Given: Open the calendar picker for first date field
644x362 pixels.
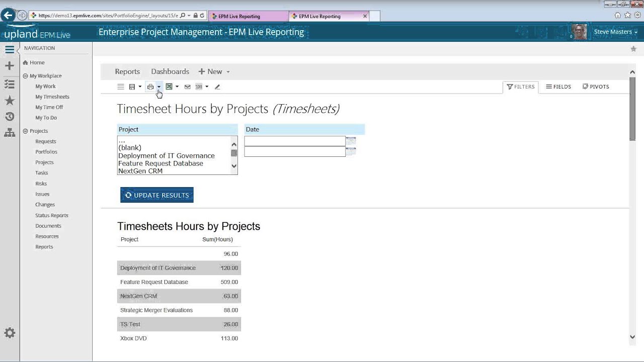Looking at the screenshot, I should point(351,141).
